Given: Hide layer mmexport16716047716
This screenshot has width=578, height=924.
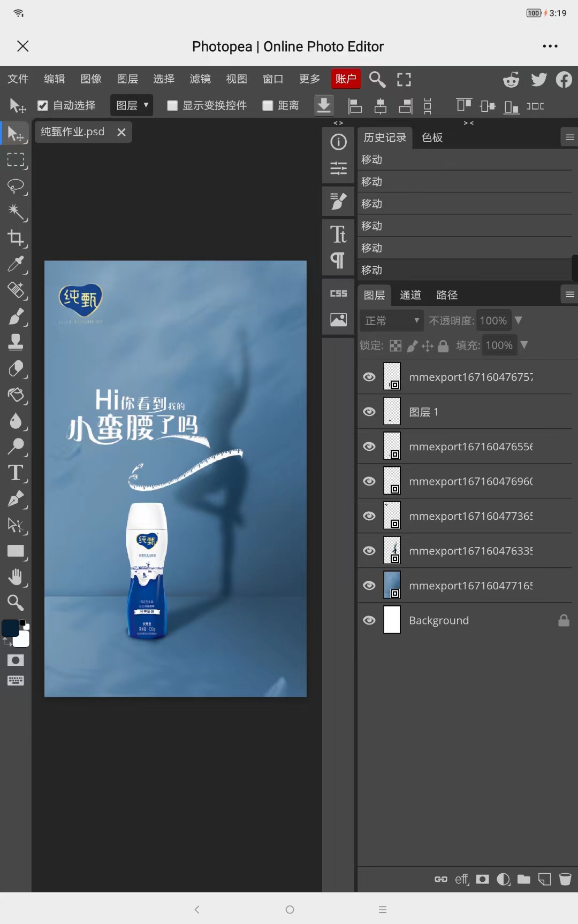Looking at the screenshot, I should coord(369,586).
